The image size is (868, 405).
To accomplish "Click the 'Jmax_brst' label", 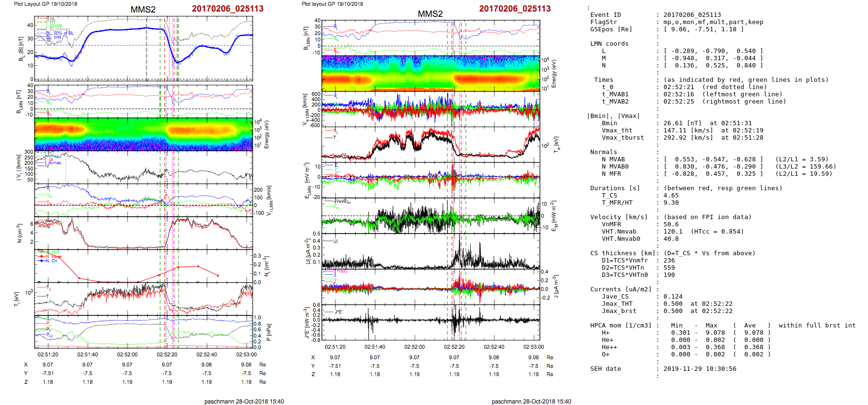I will tap(619, 311).
